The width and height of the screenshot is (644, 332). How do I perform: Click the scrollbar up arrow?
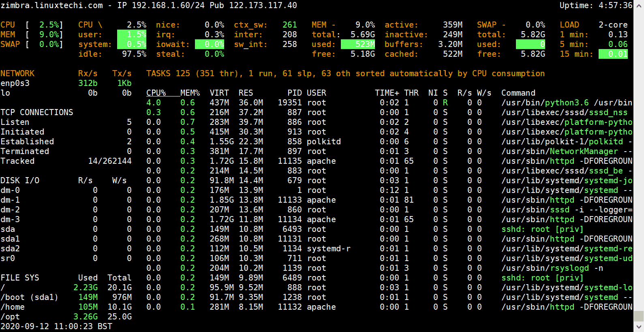639,5
